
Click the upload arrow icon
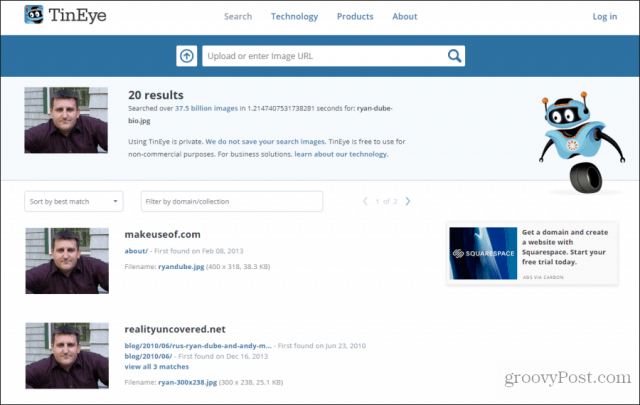[187, 57]
